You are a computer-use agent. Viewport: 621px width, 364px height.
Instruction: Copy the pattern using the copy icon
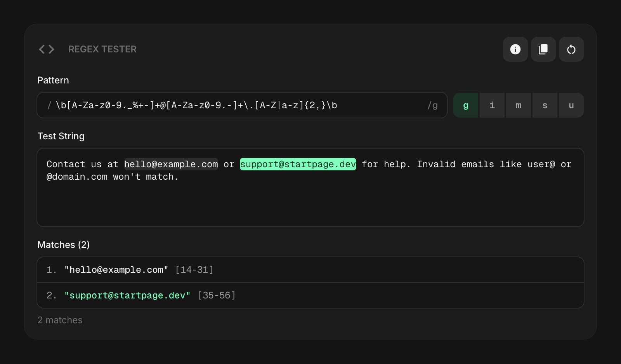(543, 49)
